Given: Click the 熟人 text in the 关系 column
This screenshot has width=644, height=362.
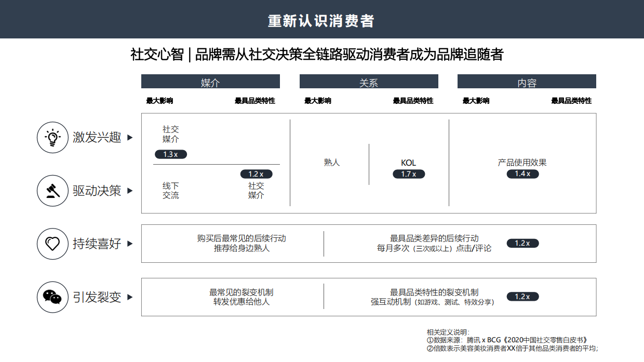Looking at the screenshot, I should 332,163.
